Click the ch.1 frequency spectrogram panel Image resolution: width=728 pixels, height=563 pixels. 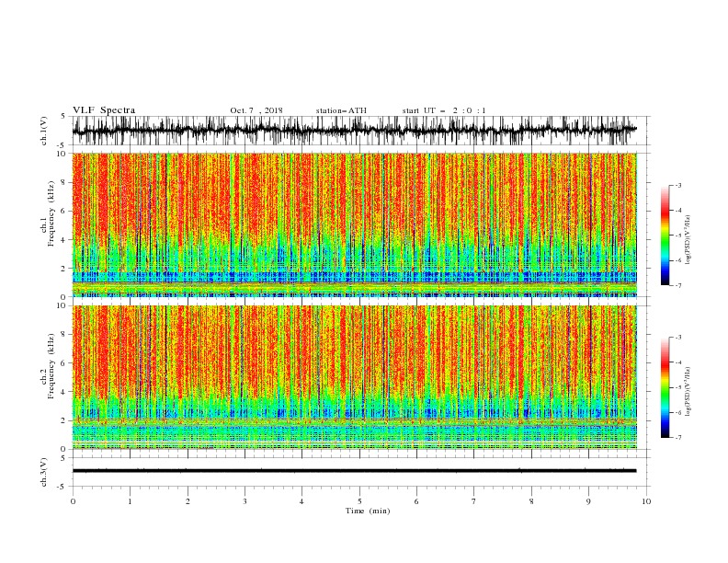[354, 224]
